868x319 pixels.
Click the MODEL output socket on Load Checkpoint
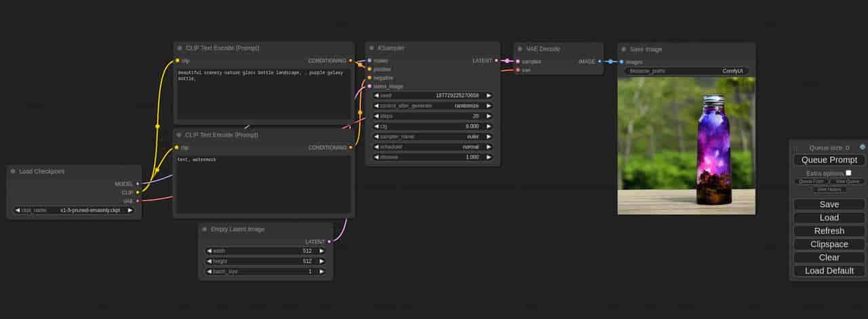point(138,183)
